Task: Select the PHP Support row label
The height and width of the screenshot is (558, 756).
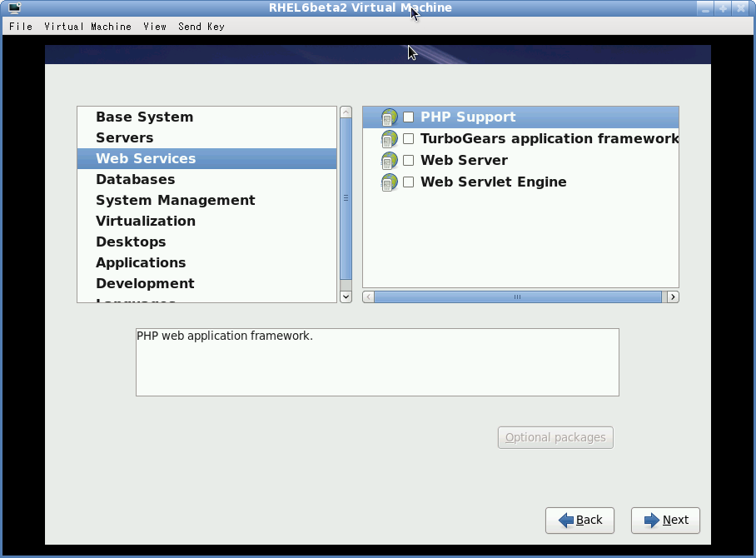Action: point(468,117)
